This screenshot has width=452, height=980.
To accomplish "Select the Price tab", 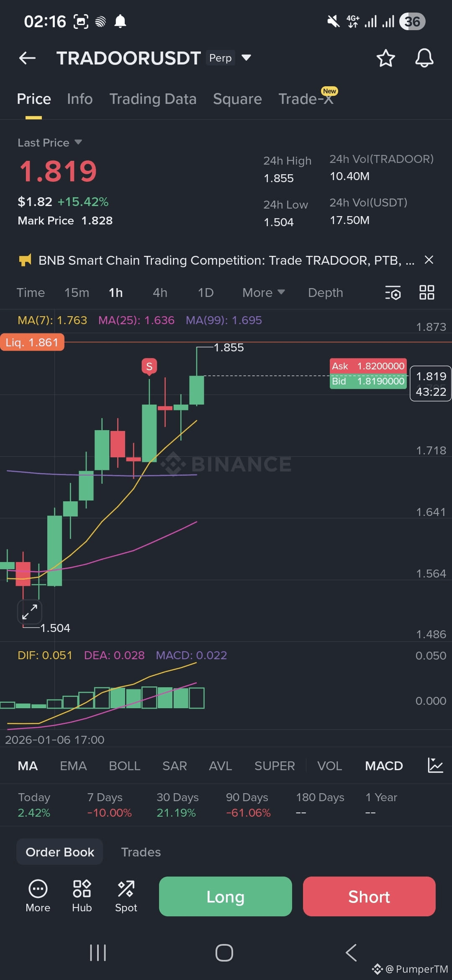I will coord(33,99).
